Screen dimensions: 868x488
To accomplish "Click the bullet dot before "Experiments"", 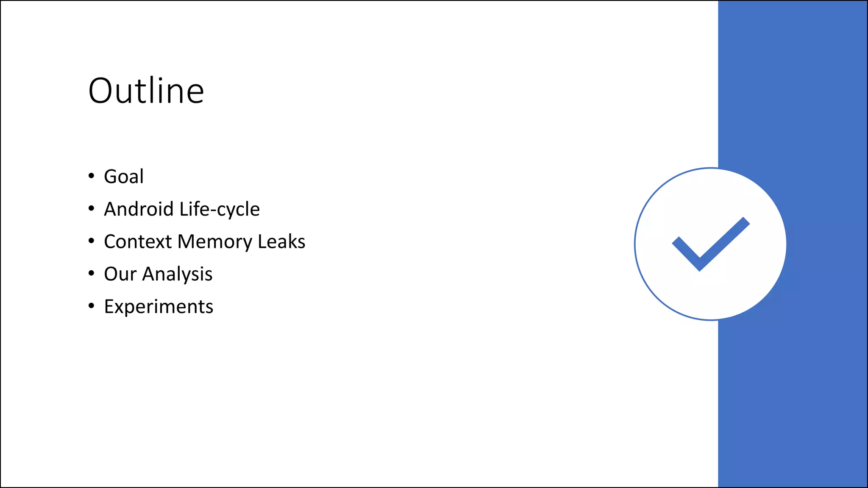I will [x=91, y=306].
